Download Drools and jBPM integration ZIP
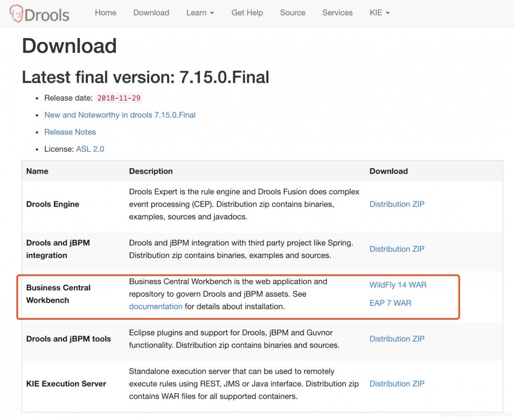 [397, 249]
